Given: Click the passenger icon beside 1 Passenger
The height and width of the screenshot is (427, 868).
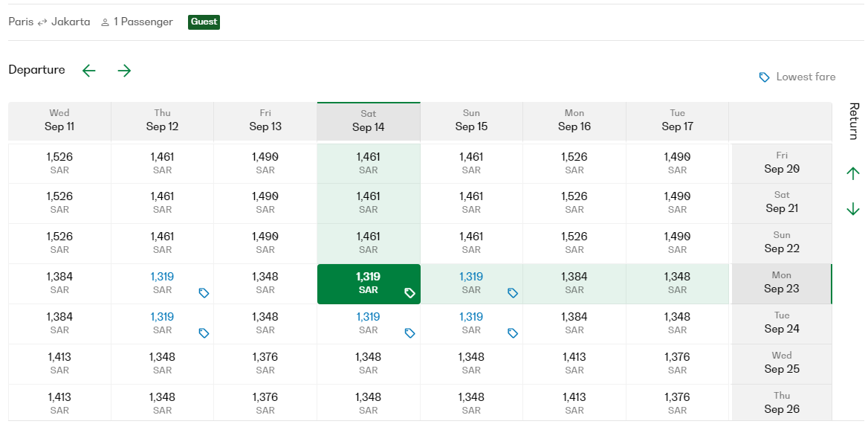Looking at the screenshot, I should (105, 23).
